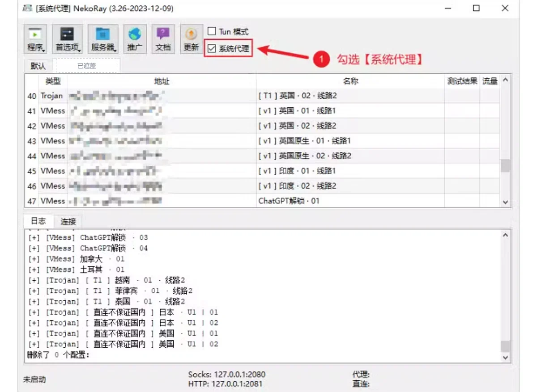Open the 连接 connections tab
This screenshot has width=537, height=392.
click(x=68, y=221)
